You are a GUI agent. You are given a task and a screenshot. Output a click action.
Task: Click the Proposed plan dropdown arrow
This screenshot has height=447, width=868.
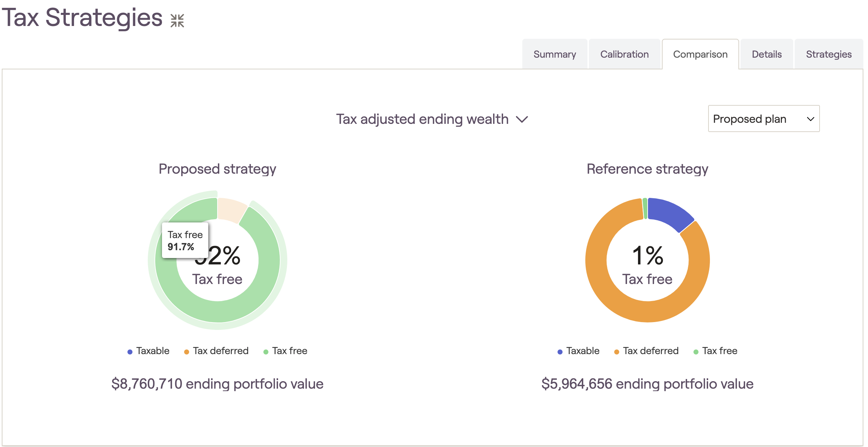[x=810, y=119]
